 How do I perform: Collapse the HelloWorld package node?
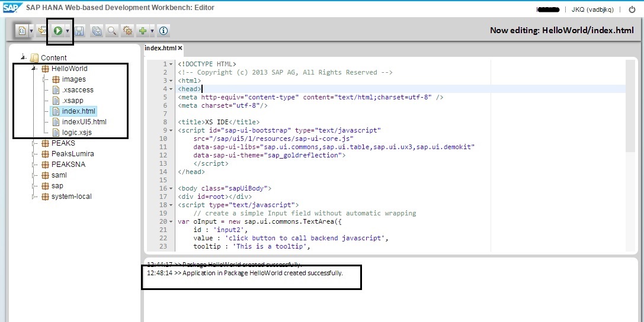click(x=34, y=69)
